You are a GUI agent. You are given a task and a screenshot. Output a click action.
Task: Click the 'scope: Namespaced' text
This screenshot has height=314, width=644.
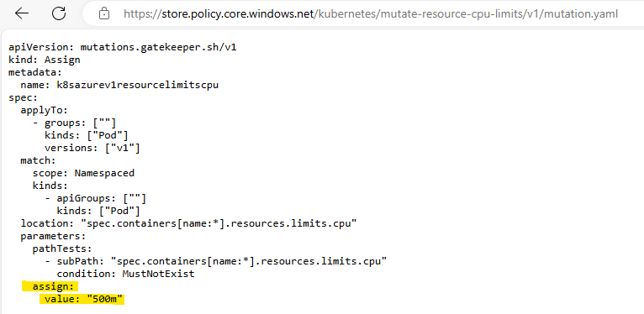pos(83,173)
